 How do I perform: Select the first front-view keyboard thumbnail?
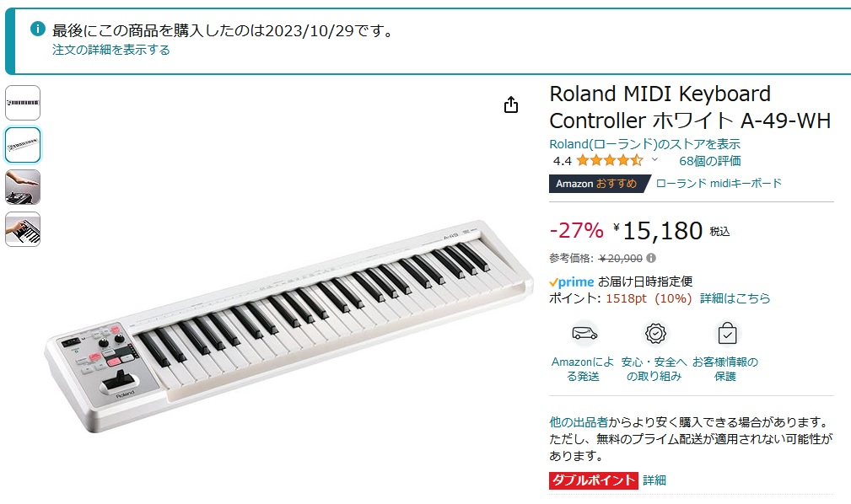[x=23, y=103]
